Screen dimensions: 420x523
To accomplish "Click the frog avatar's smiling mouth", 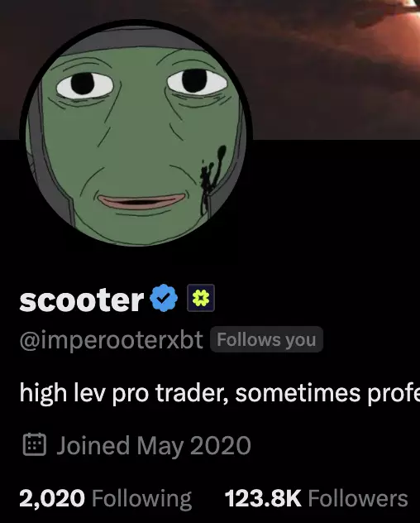I will point(141,201).
